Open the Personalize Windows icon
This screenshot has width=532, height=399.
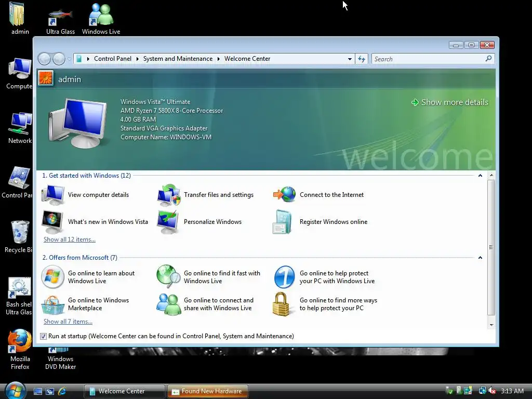click(169, 222)
